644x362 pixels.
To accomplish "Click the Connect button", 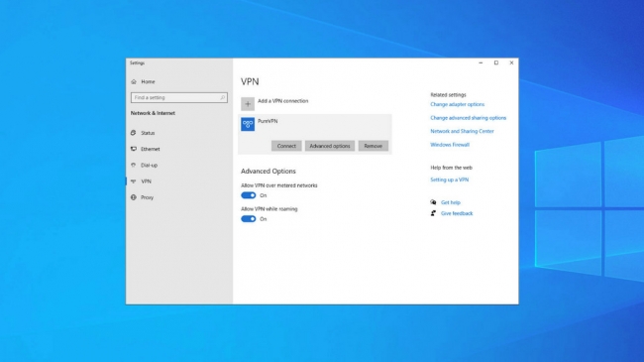I will tap(286, 146).
